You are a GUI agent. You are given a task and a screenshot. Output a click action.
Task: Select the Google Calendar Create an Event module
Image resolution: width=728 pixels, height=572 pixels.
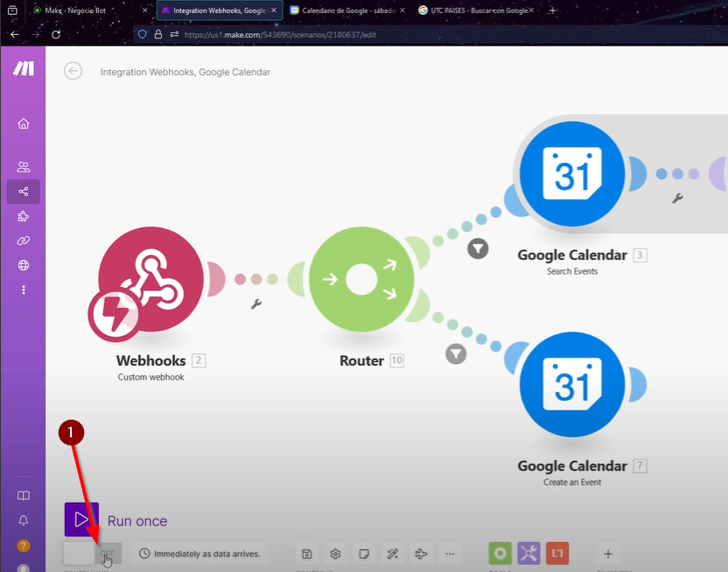(x=572, y=385)
